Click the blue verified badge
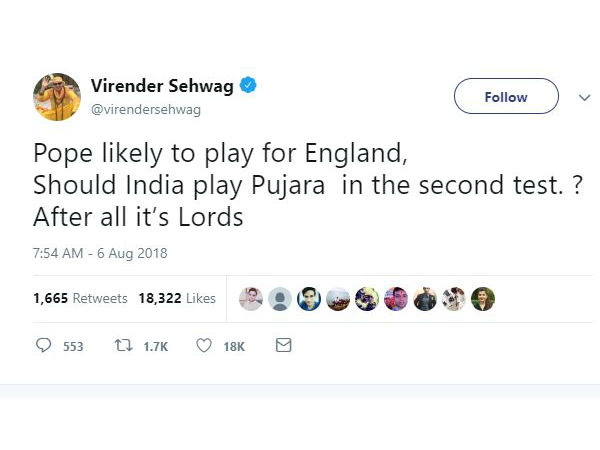The image size is (600, 450). pyautogui.click(x=247, y=86)
